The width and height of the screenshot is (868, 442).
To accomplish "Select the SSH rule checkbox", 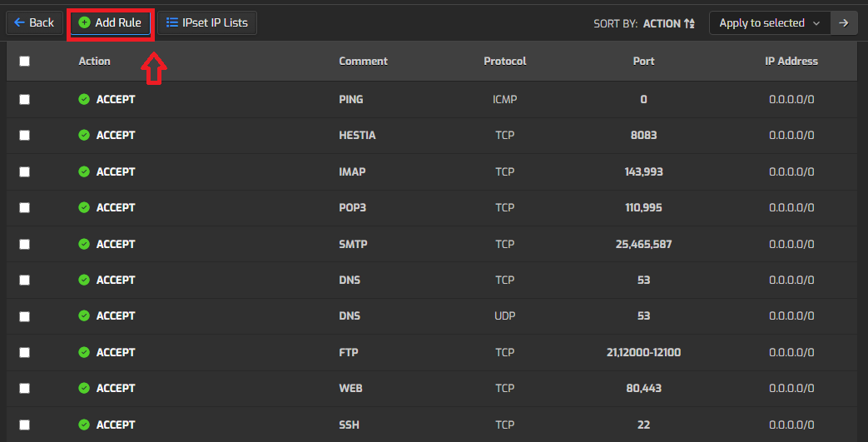I will (24, 425).
